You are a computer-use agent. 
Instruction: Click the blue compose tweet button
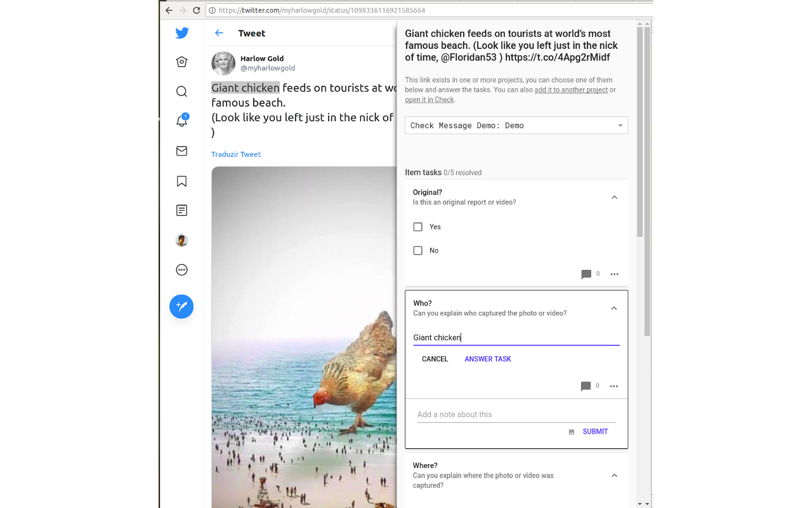tap(181, 307)
